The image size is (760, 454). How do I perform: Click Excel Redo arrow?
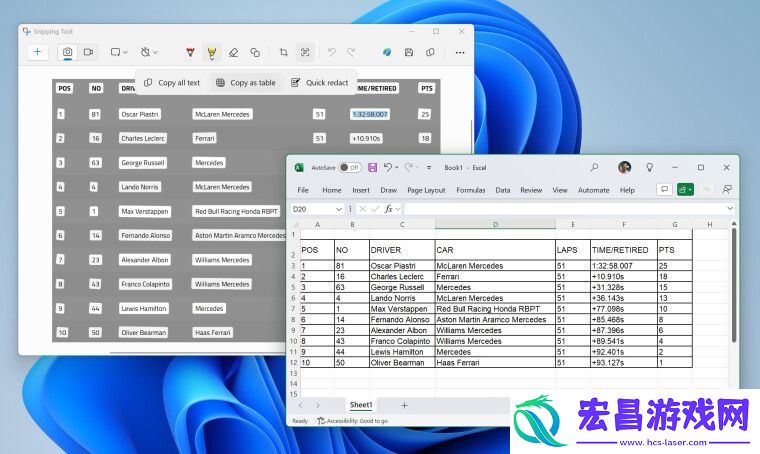click(x=409, y=167)
